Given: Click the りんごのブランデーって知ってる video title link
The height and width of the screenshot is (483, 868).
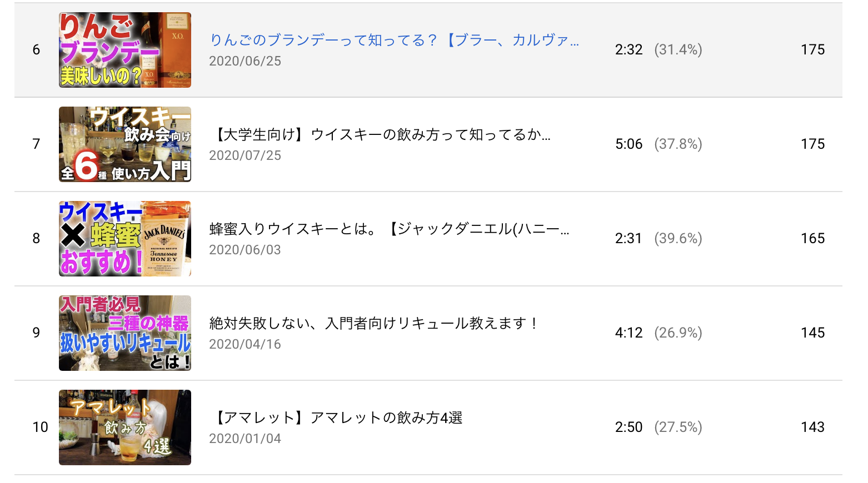Looking at the screenshot, I should (x=394, y=40).
